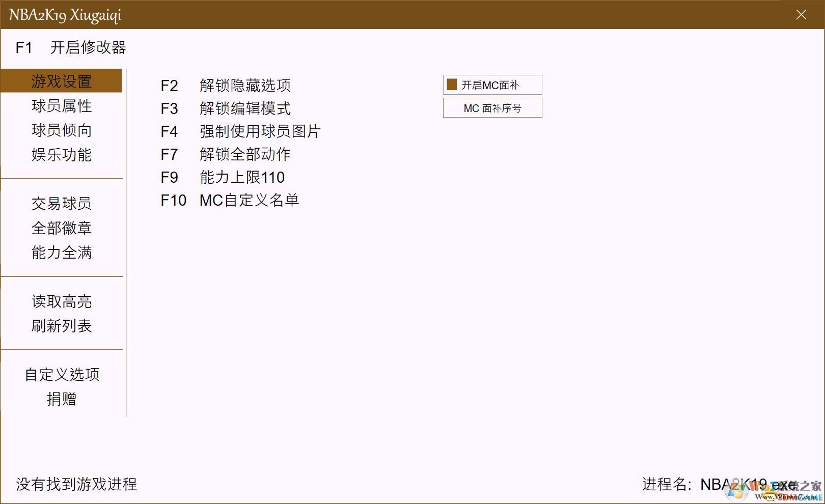The height and width of the screenshot is (504, 825).
Task: Close the NBA2K19 Xiugaiqi window
Action: 801,15
